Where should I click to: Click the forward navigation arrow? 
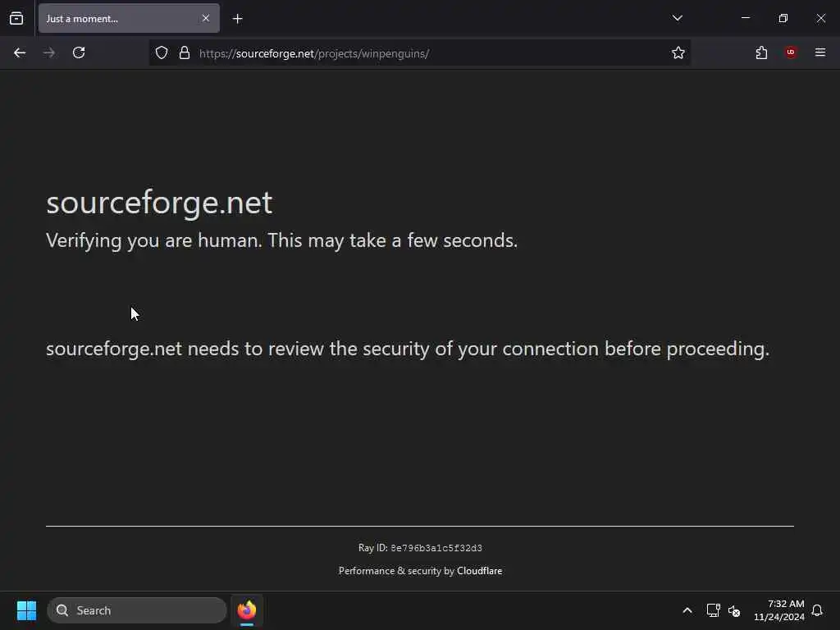coord(48,52)
